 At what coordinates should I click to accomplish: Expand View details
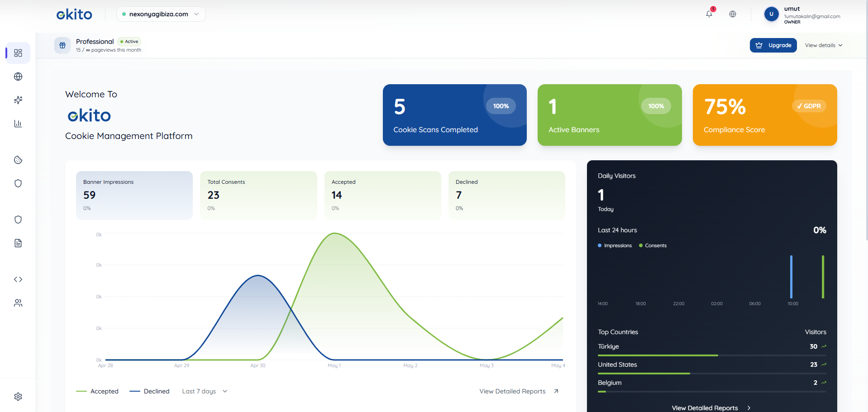pyautogui.click(x=824, y=45)
